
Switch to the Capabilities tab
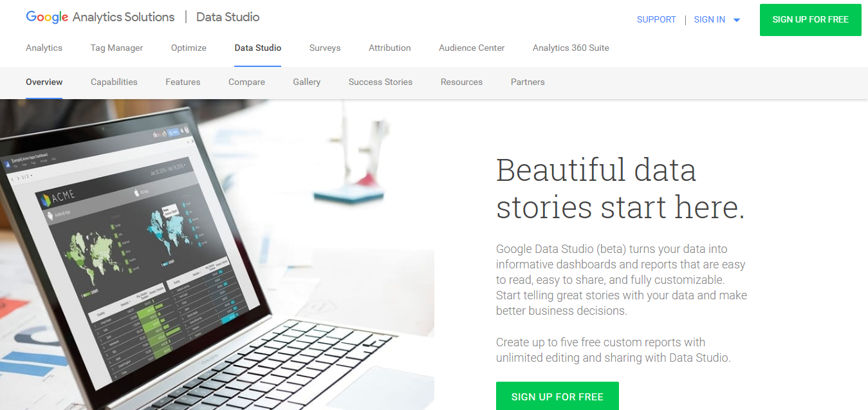(x=114, y=82)
